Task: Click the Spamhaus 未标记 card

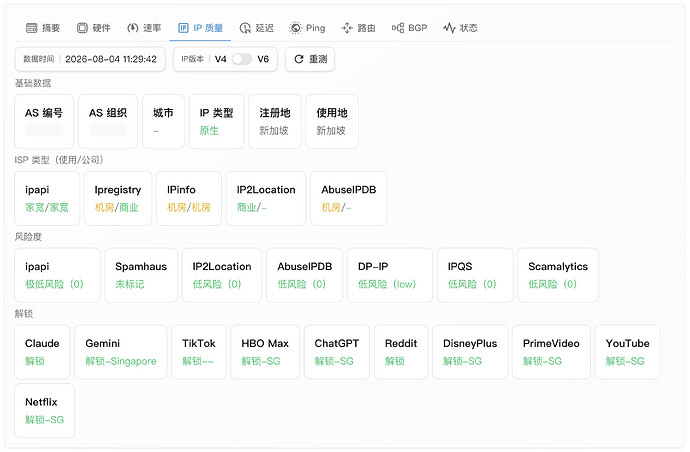Action: pyautogui.click(x=141, y=275)
